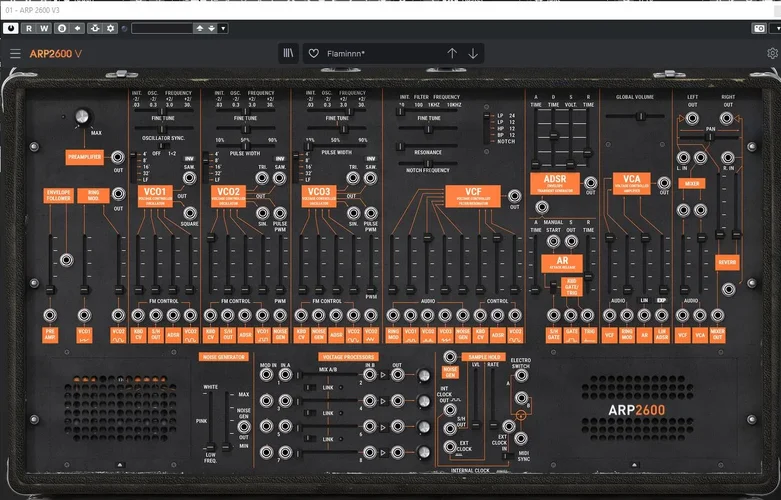Like the preset with the heart icon

pyautogui.click(x=313, y=53)
